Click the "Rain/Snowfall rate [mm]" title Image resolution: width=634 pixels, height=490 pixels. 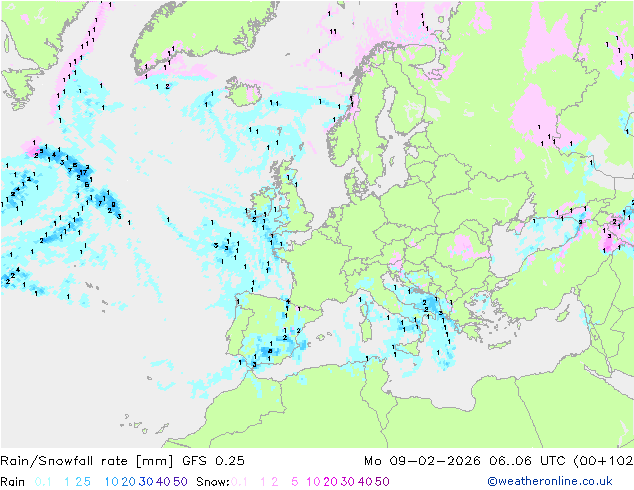pyautogui.click(x=87, y=461)
